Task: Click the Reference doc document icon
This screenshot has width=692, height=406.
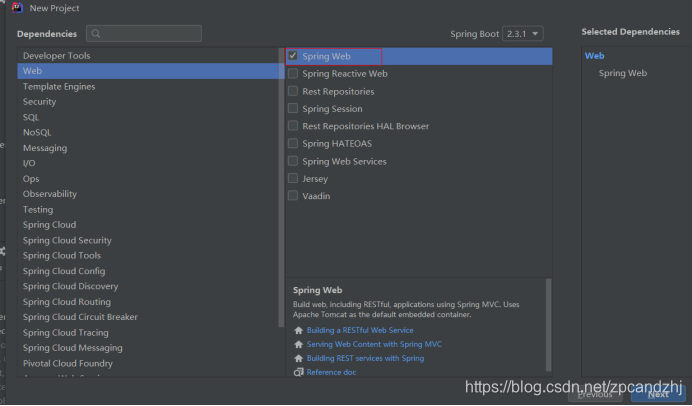Action: (298, 372)
